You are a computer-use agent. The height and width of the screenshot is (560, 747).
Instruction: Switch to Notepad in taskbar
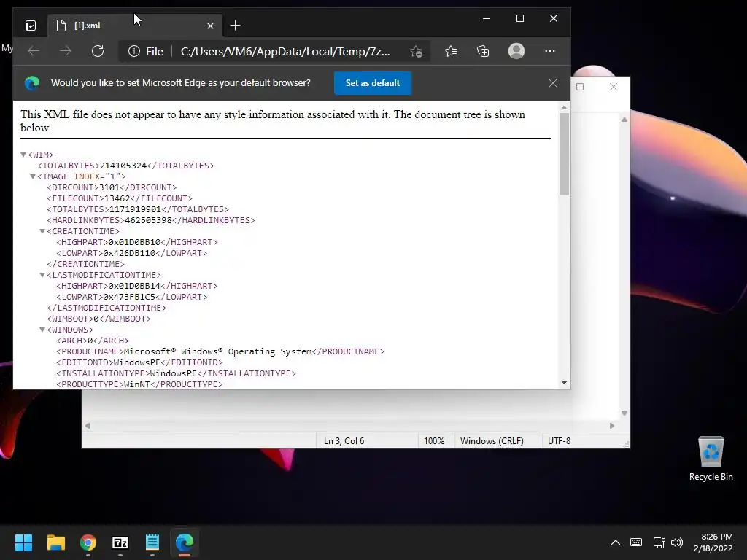click(152, 542)
